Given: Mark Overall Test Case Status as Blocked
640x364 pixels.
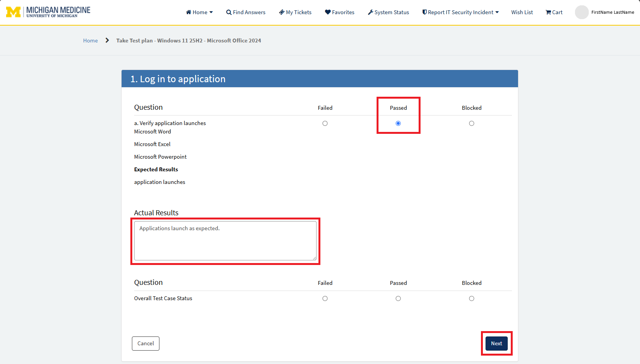Looking at the screenshot, I should [472, 299].
